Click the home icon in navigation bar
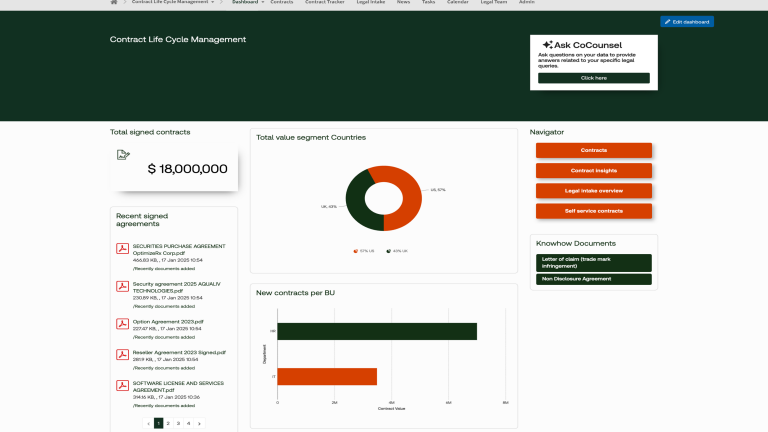 tap(114, 3)
